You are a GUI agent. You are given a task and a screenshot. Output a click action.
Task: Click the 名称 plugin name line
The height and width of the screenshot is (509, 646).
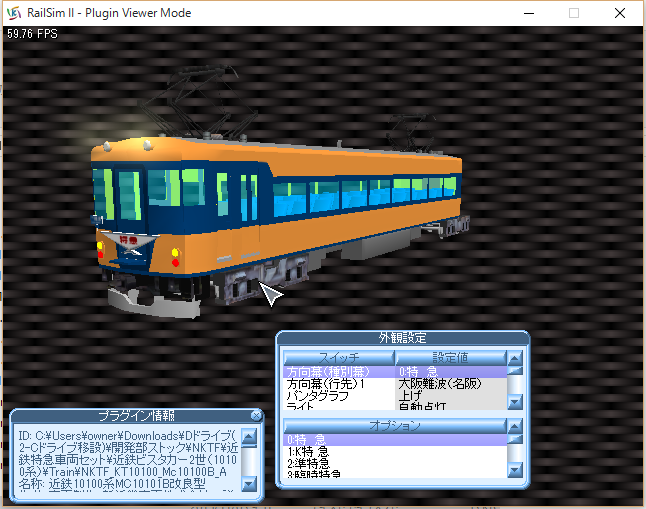112,484
